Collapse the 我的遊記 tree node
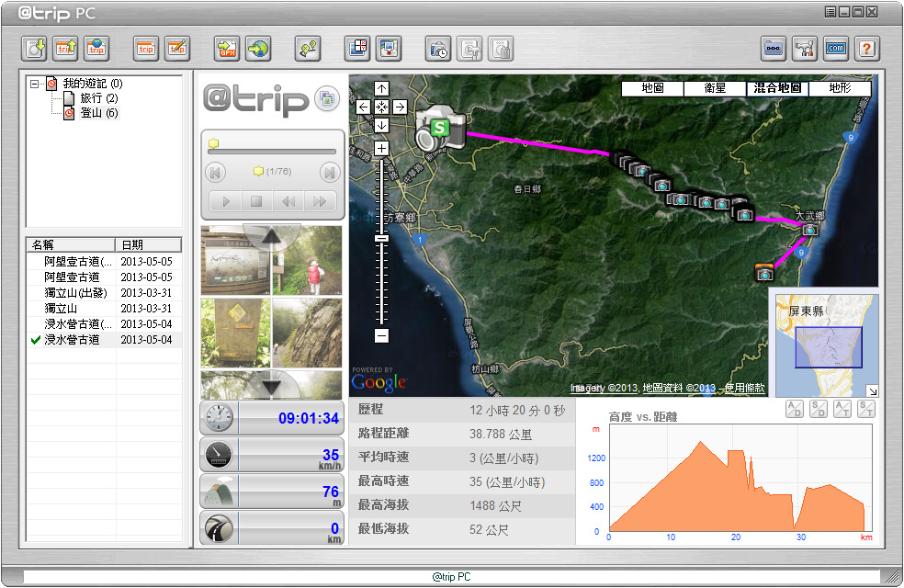The height and width of the screenshot is (588, 904). pyautogui.click(x=35, y=84)
